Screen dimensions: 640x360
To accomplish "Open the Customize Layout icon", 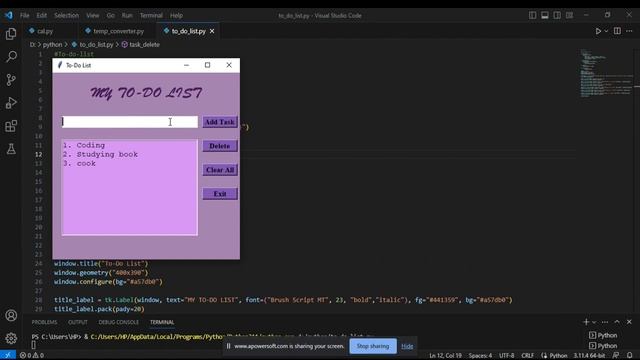I will (x=569, y=15).
